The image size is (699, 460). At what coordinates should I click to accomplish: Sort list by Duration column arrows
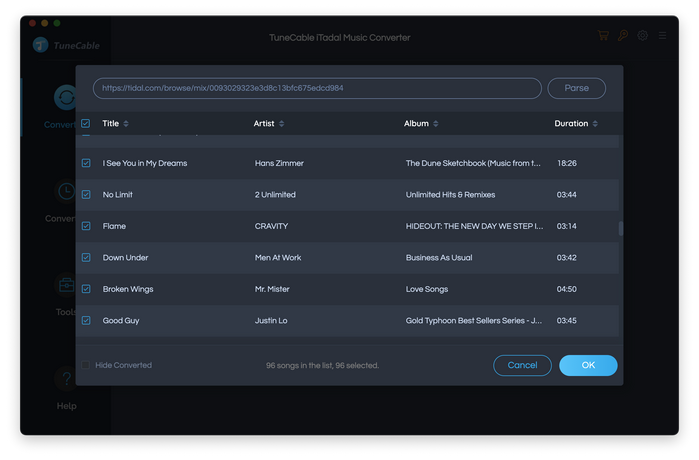(595, 123)
